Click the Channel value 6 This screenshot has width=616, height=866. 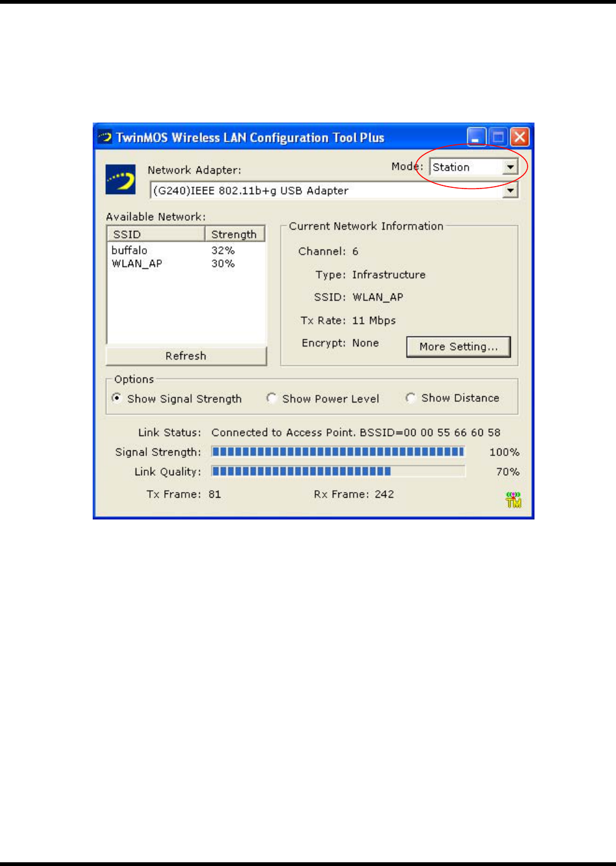coord(355,251)
